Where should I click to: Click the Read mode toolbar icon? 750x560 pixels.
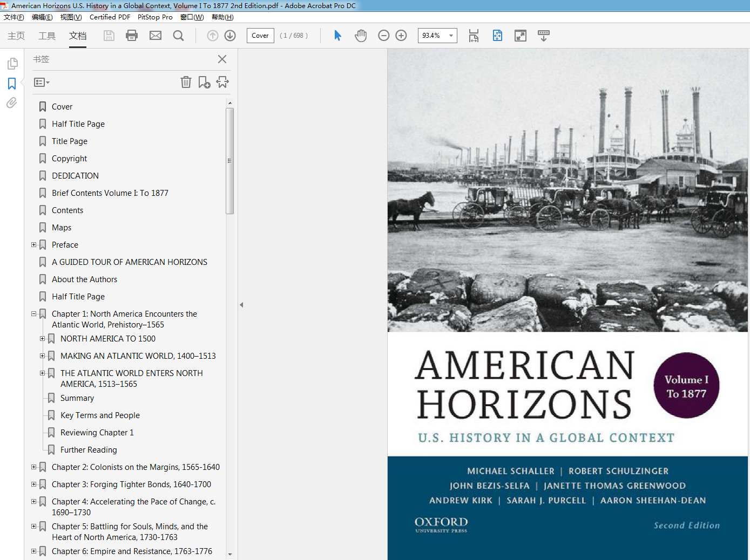coord(544,36)
